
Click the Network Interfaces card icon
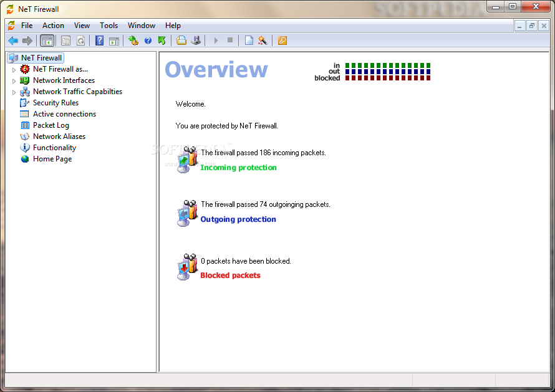pyautogui.click(x=24, y=80)
